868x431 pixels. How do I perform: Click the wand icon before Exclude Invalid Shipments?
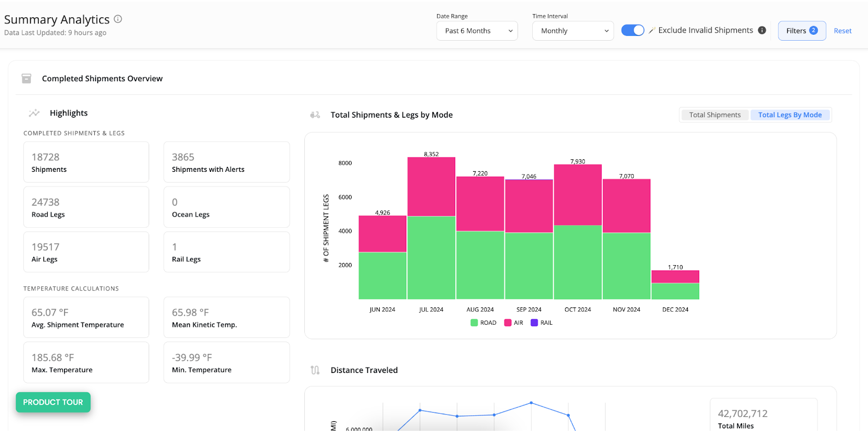point(652,31)
